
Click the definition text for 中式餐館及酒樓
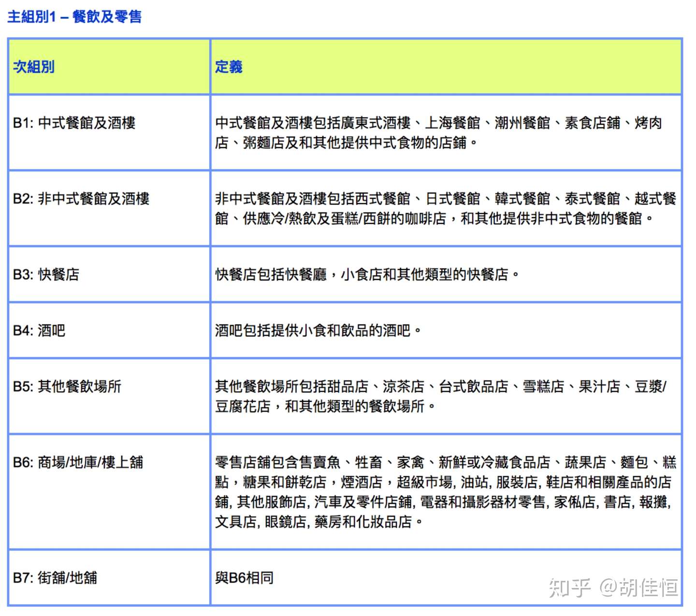[x=438, y=132]
